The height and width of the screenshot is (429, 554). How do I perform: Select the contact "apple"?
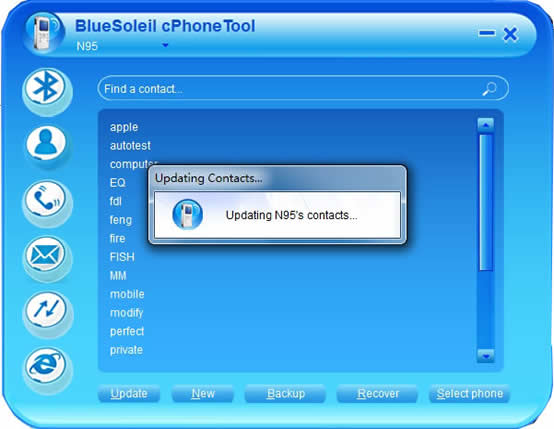coord(124,127)
